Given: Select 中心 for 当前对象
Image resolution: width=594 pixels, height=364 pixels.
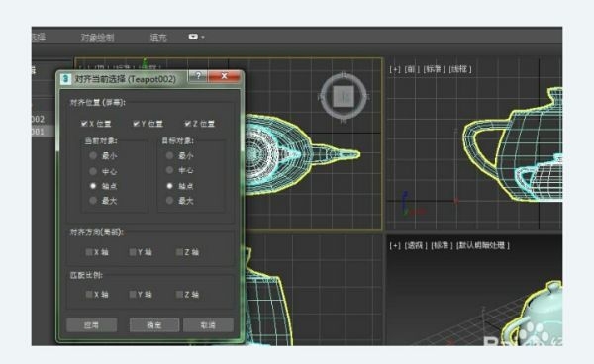Looking at the screenshot, I should pos(93,171).
